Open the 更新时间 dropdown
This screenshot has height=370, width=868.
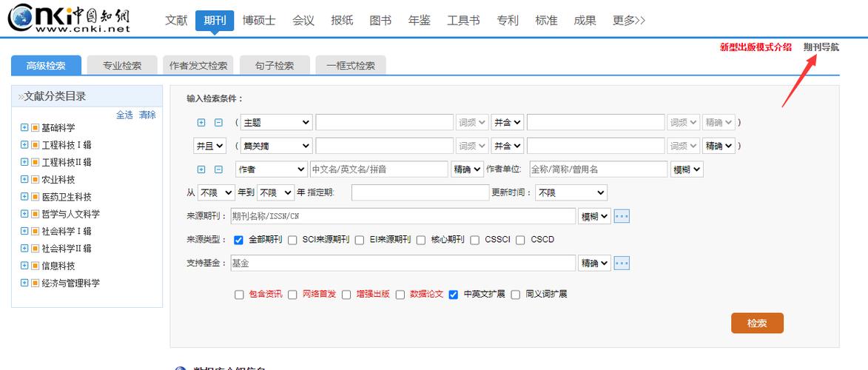(571, 192)
